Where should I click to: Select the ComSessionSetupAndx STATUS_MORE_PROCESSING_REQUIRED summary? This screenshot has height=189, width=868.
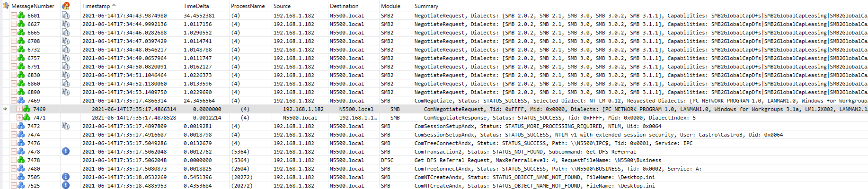(x=538, y=126)
